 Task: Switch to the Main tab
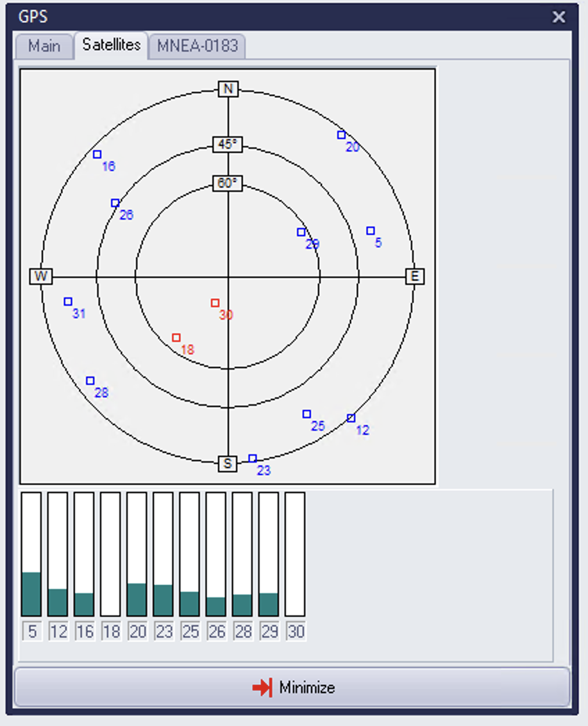tap(44, 47)
